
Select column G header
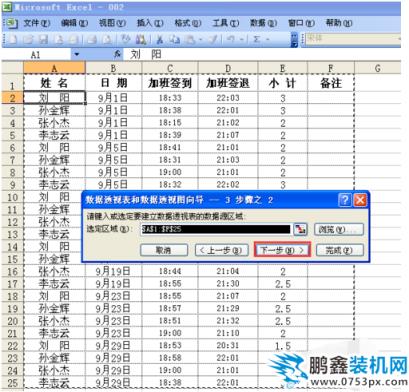click(x=377, y=68)
